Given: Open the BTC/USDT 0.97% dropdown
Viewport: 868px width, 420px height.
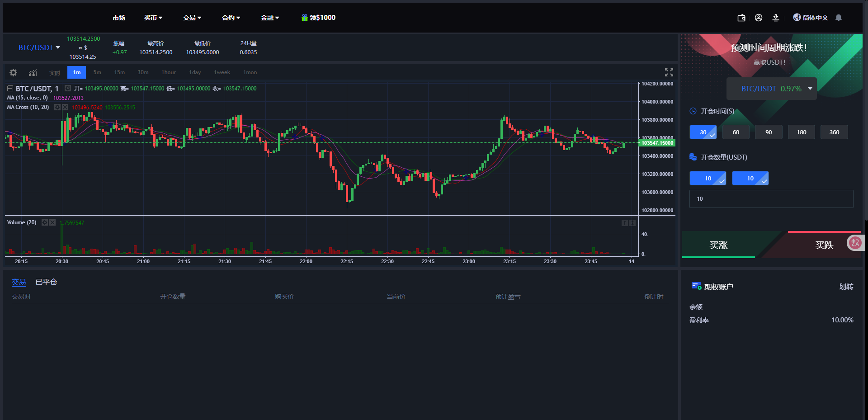Looking at the screenshot, I should coord(771,89).
